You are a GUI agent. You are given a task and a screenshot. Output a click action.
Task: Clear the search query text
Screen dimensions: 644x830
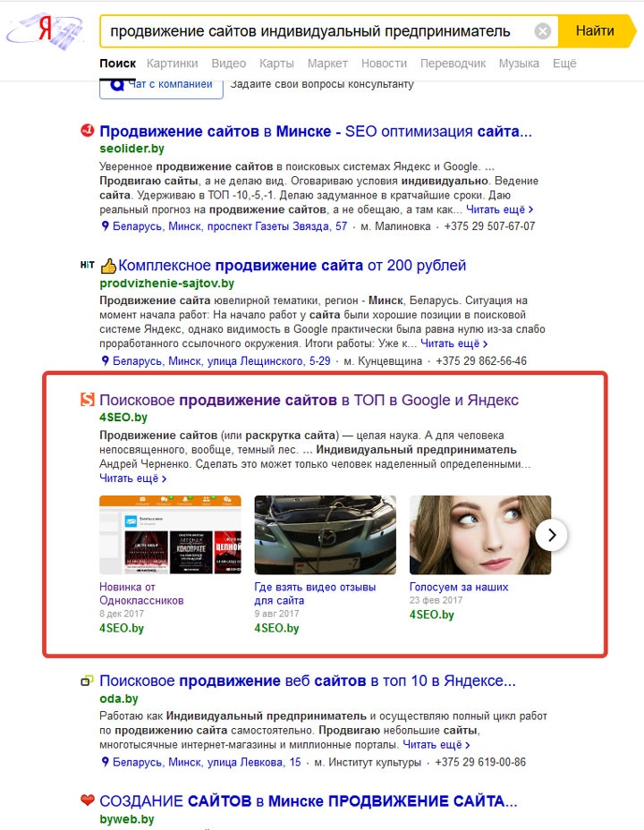[542, 31]
